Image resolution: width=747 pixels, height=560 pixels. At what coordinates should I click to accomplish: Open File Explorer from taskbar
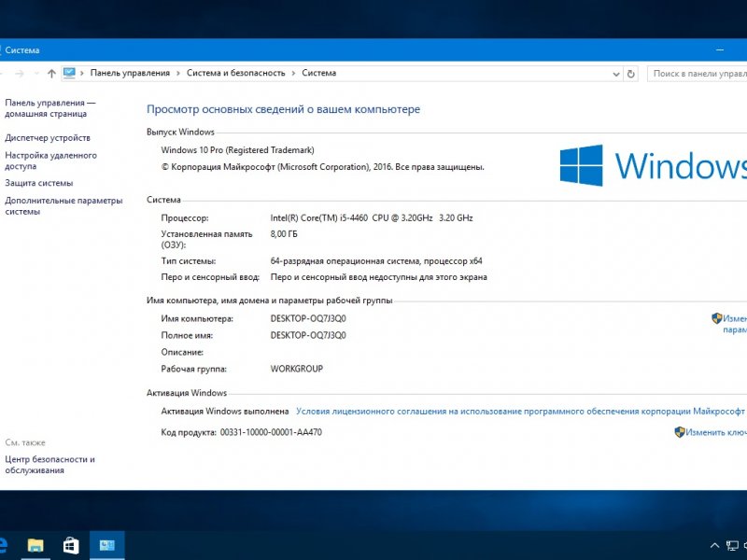(x=35, y=545)
